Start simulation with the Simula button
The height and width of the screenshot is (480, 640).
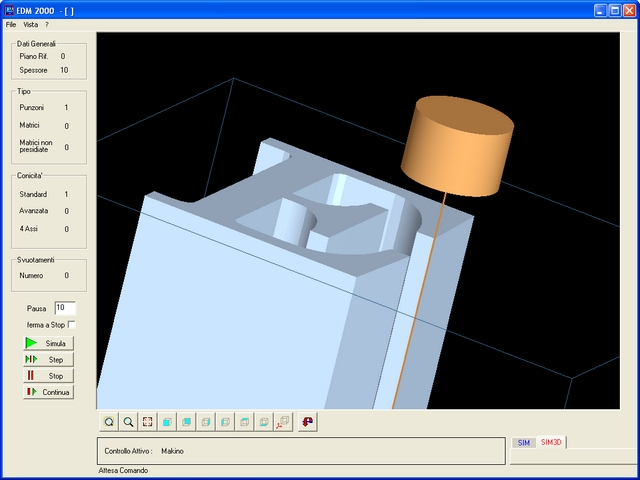click(x=49, y=343)
